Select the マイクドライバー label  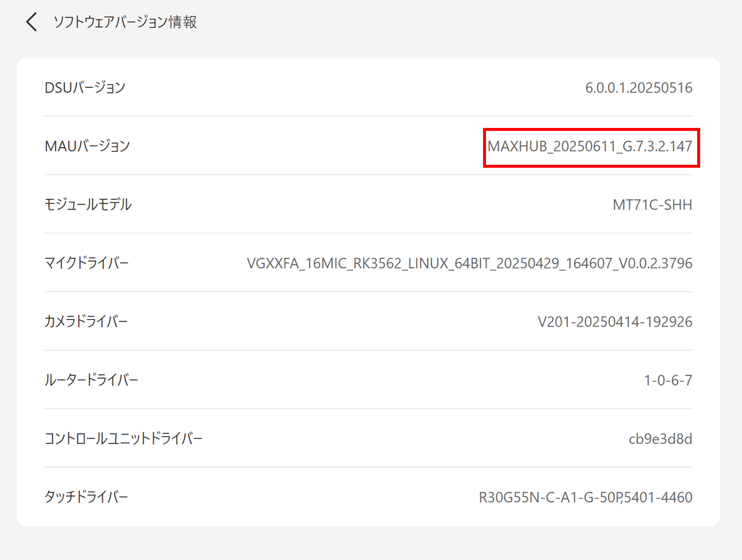pyautogui.click(x=87, y=263)
